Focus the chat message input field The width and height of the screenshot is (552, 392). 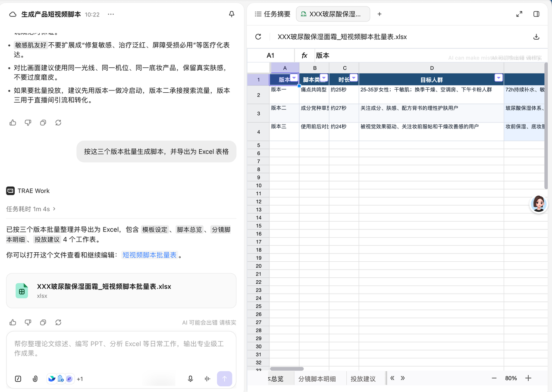click(x=121, y=349)
